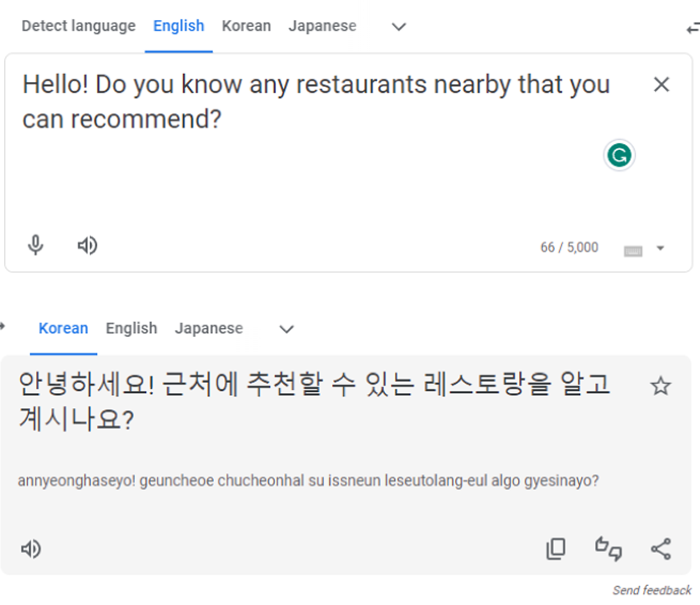
Task: Switch source language to Japanese
Action: click(x=322, y=26)
